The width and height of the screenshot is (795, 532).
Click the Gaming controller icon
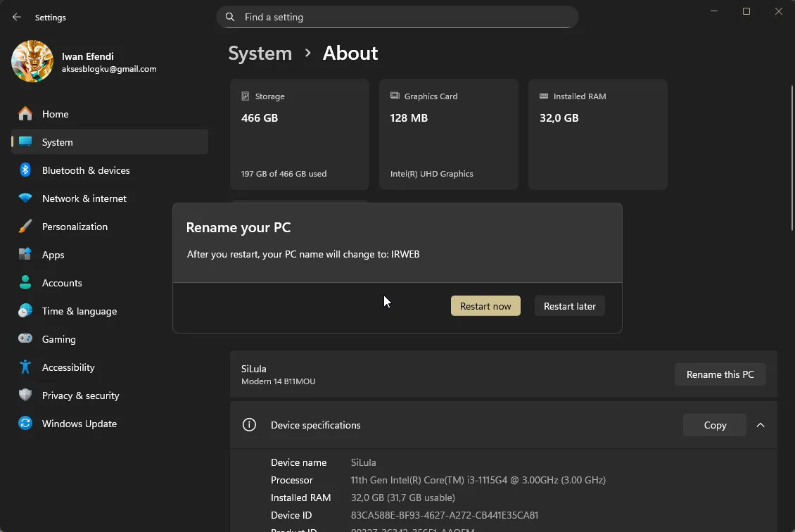(24, 338)
